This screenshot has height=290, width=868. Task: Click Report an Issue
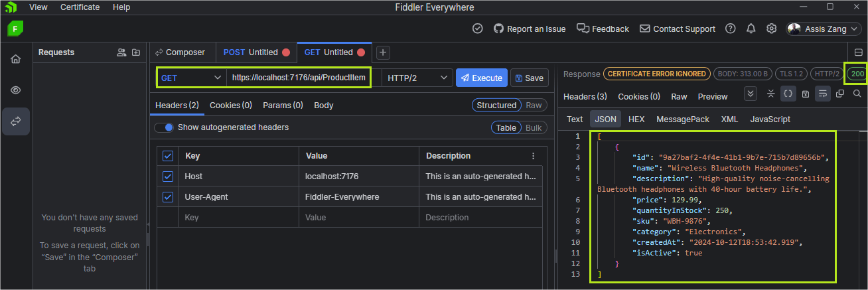coord(530,29)
